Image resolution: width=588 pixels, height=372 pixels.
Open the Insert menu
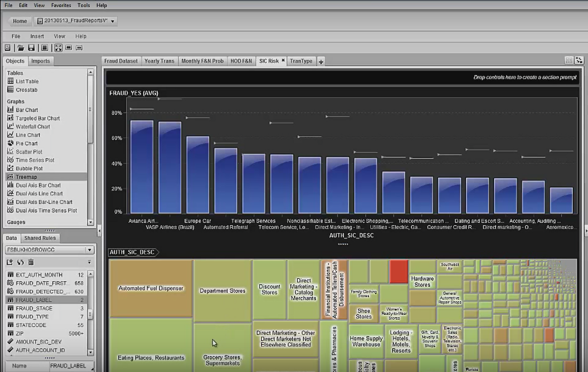[x=37, y=36]
